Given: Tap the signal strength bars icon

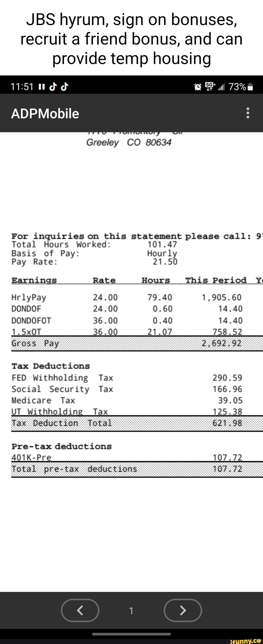Looking at the screenshot, I should (221, 87).
